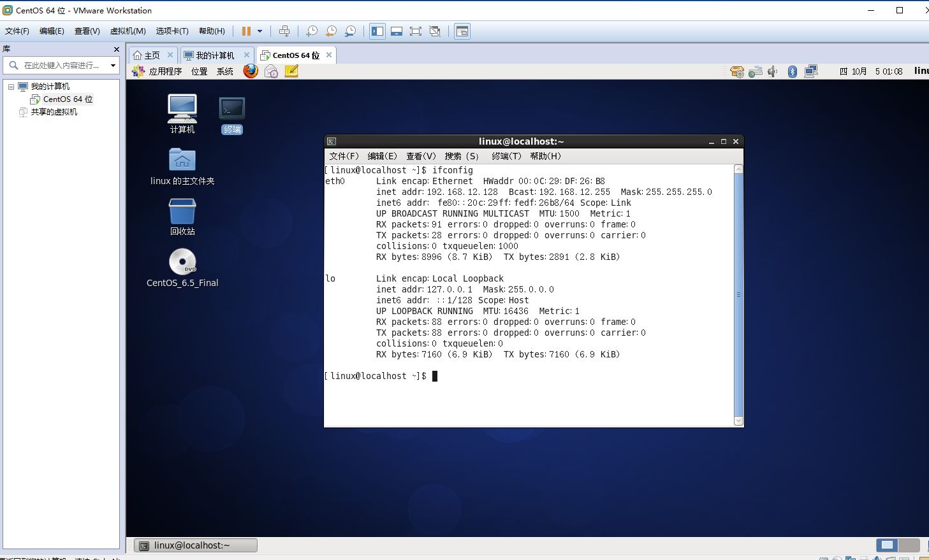Viewport: 929px width, 560px height.
Task: Open VMware 查看(V) menu
Action: [x=87, y=31]
